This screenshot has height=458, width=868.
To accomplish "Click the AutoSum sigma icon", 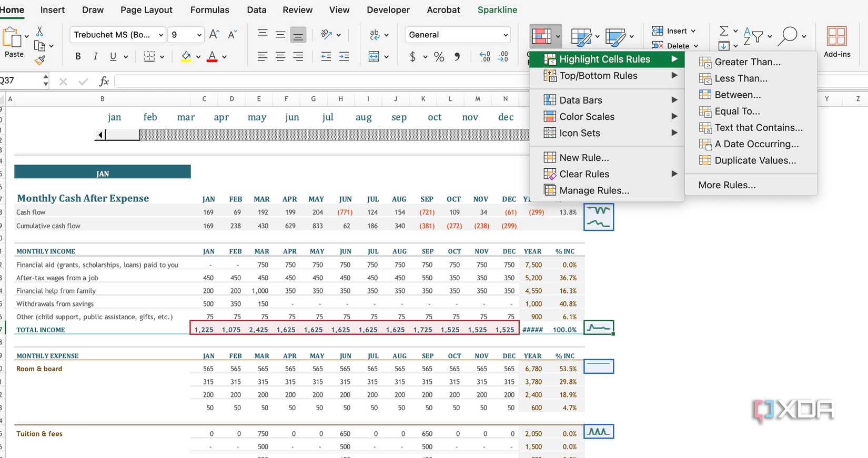I will pos(724,30).
